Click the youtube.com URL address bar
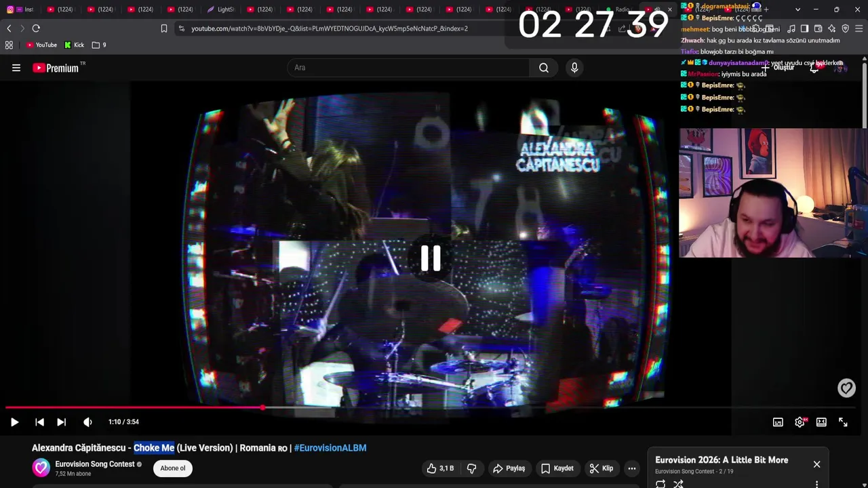This screenshot has width=868, height=488. pos(330,28)
